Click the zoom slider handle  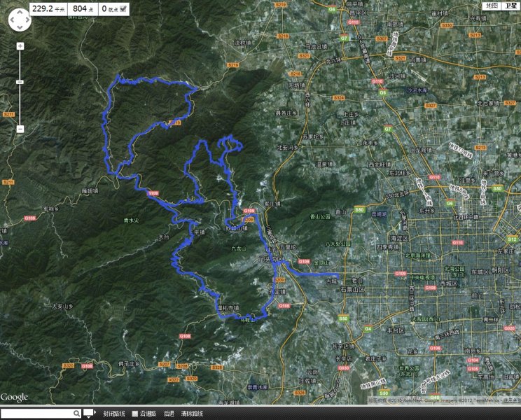[20, 82]
